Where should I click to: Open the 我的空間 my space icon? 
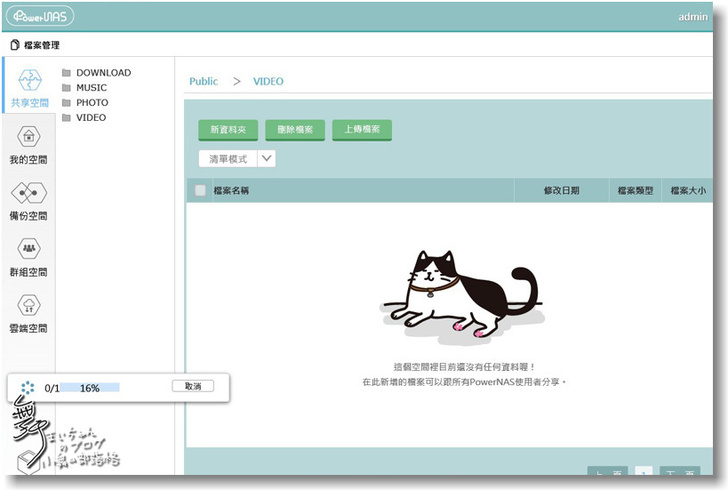29,137
